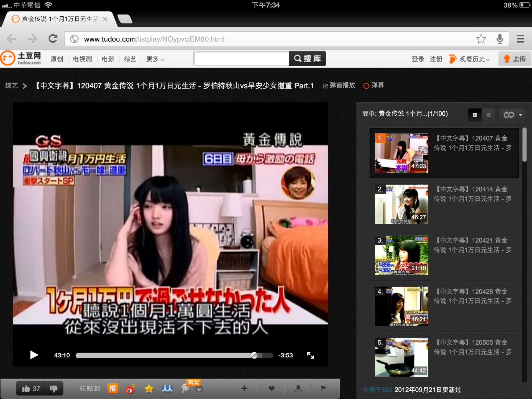
Task: Favorite video with heart icon
Action: (x=272, y=388)
